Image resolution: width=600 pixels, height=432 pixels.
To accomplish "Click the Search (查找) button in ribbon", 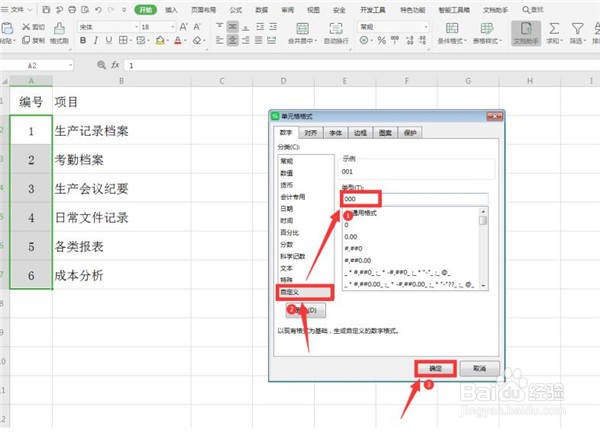I will pyautogui.click(x=533, y=10).
